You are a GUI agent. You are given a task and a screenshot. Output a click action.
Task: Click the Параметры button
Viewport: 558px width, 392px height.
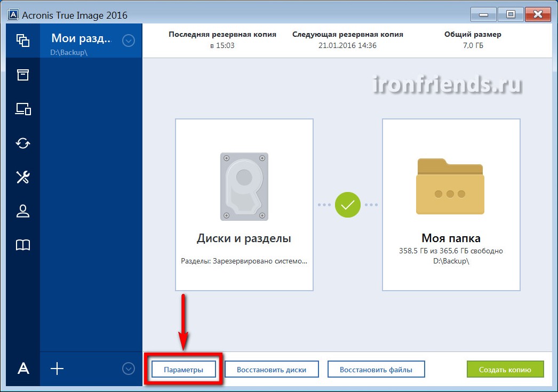coord(184,370)
